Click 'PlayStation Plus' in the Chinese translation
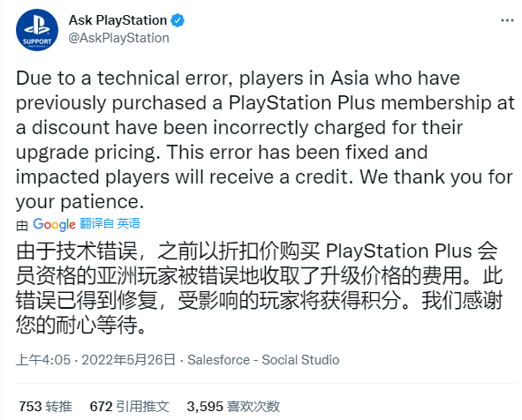 (399, 251)
